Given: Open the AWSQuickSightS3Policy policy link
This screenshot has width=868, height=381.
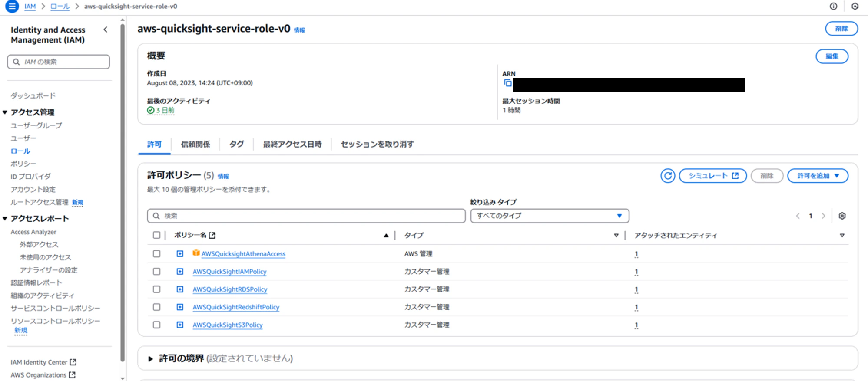Looking at the screenshot, I should (228, 325).
